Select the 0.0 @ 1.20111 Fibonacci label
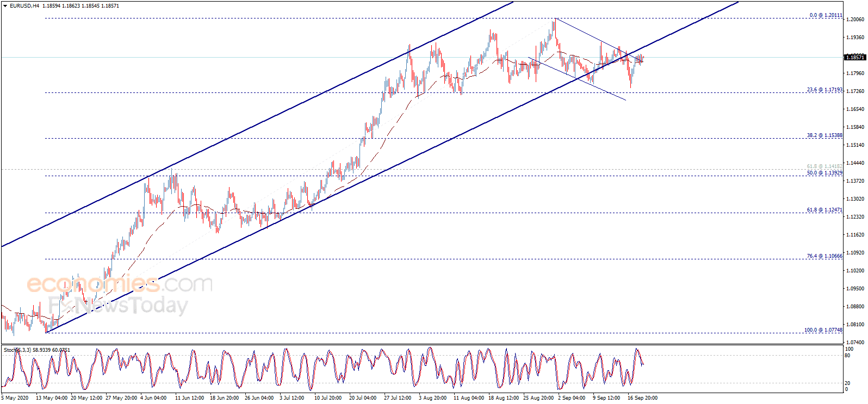 (826, 15)
